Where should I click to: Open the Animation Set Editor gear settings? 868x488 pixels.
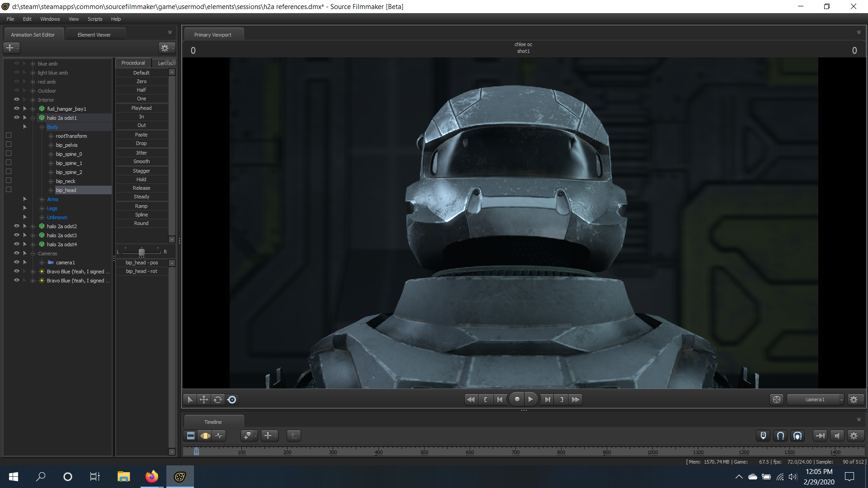click(166, 47)
